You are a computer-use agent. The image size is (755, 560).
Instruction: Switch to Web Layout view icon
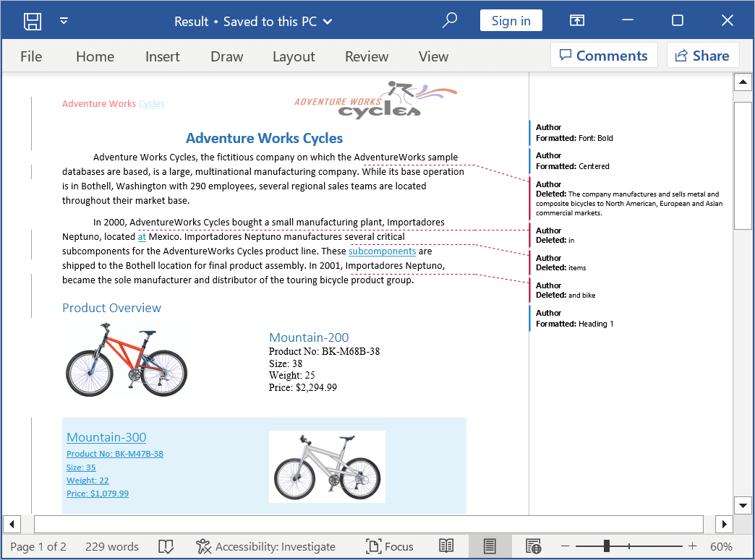pyautogui.click(x=534, y=546)
